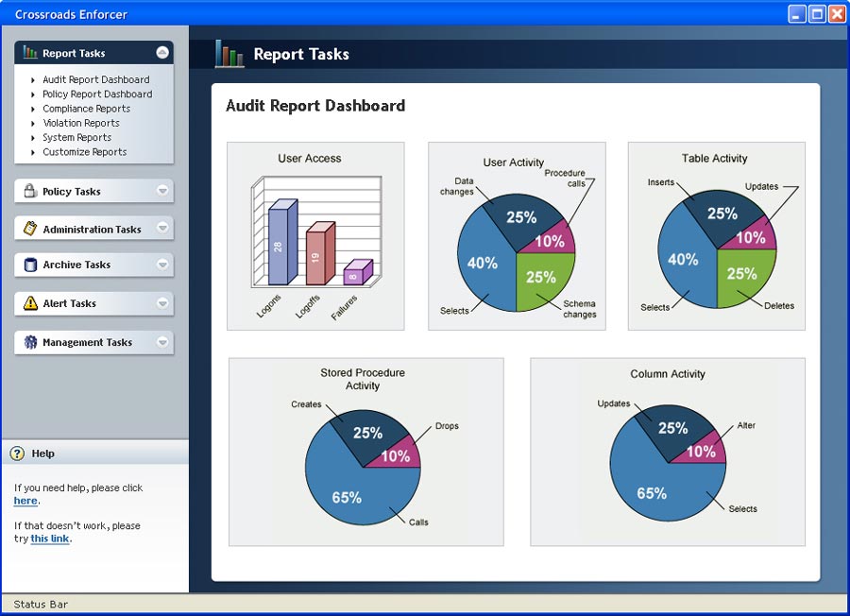
Task: Select the Archive Tasks label
Action: [76, 265]
